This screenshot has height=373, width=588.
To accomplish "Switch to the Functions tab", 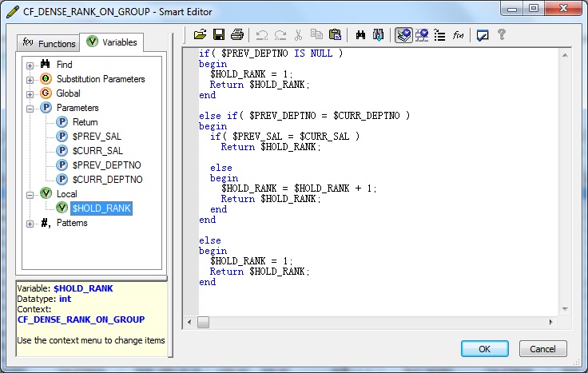I will pyautogui.click(x=49, y=43).
